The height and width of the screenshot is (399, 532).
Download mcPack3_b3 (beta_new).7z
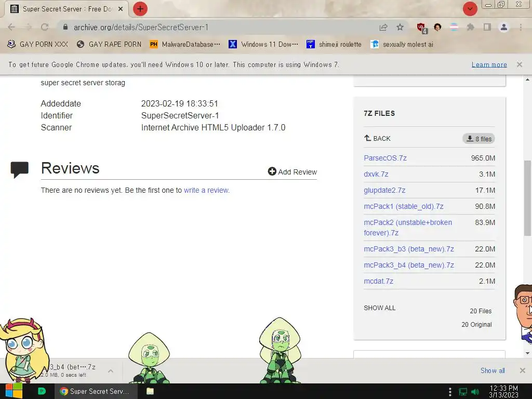point(409,249)
